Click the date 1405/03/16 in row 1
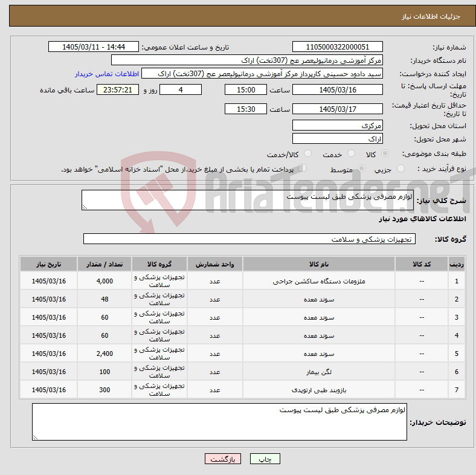 (48, 281)
